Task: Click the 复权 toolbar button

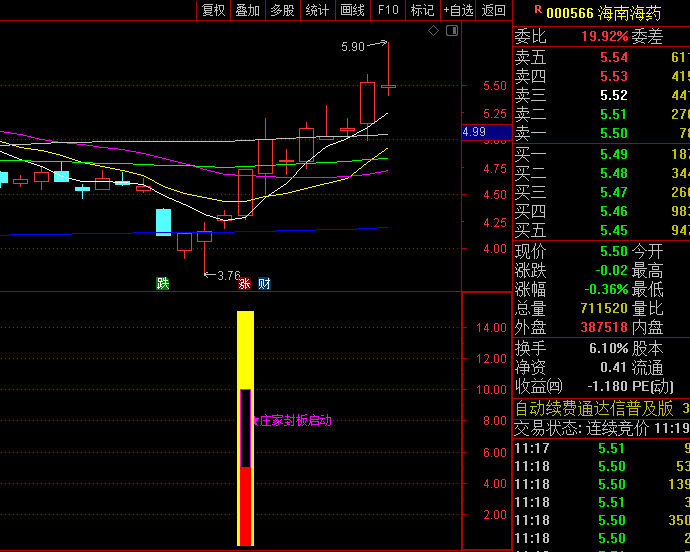Action: click(x=213, y=10)
